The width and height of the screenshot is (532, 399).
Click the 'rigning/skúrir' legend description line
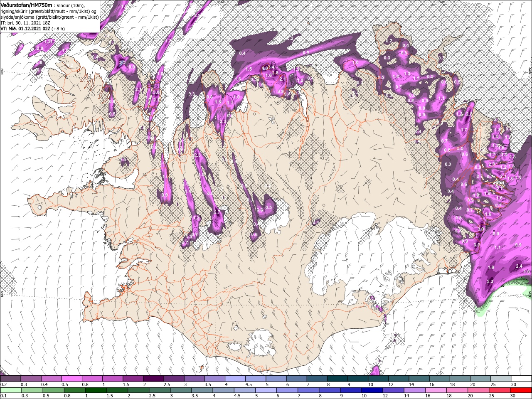49,11
